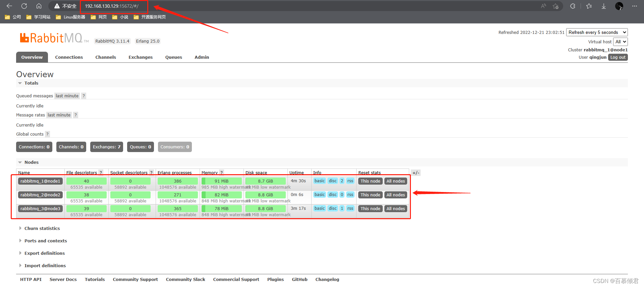Open browser extensions puzzle icon
Screen dimensions: 644x287
click(x=573, y=6)
